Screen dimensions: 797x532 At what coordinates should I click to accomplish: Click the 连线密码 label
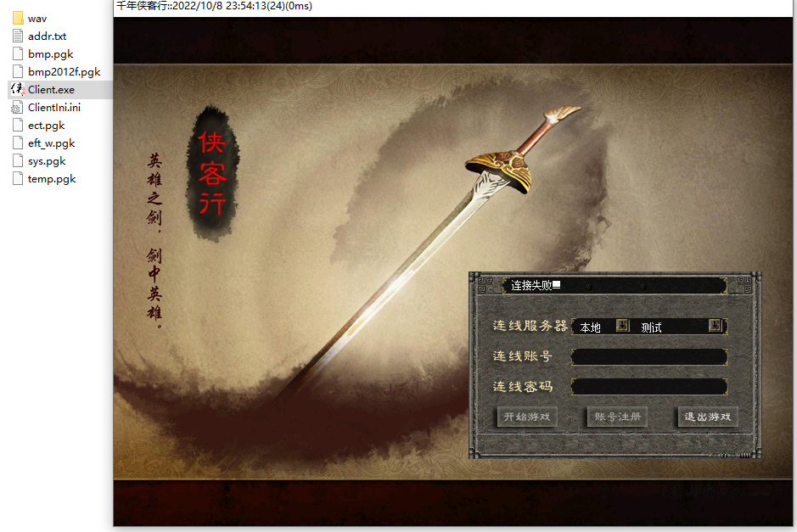click(x=523, y=387)
